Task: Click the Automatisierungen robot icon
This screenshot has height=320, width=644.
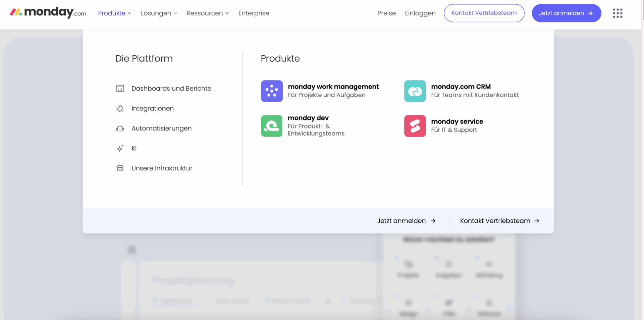Action: coord(120,128)
